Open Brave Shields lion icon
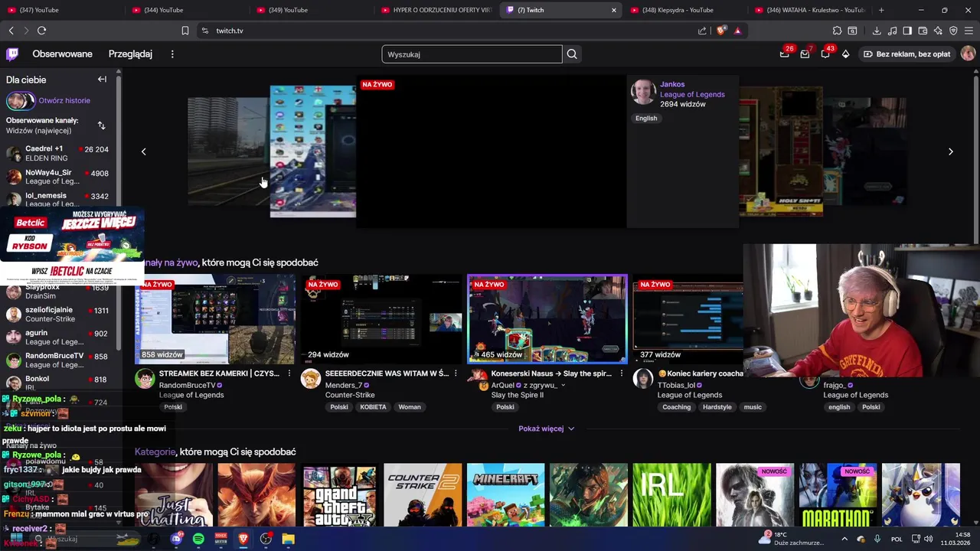Image resolution: width=980 pixels, height=551 pixels. [721, 31]
